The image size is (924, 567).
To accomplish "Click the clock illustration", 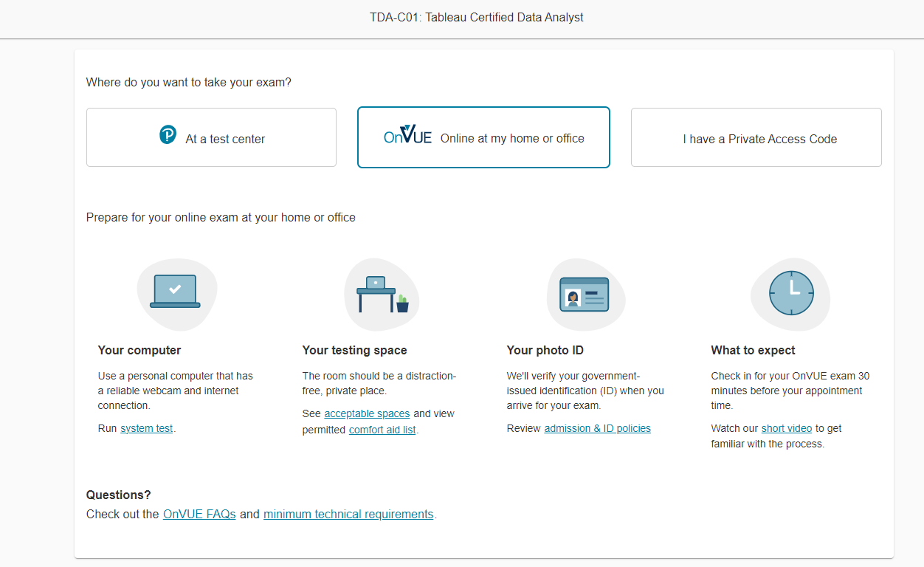I will [791, 293].
